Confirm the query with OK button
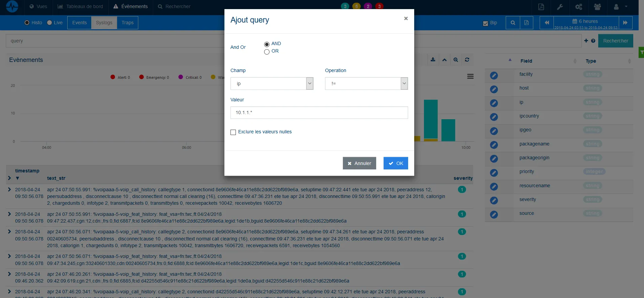Image resolution: width=644 pixels, height=298 pixels. (x=396, y=163)
